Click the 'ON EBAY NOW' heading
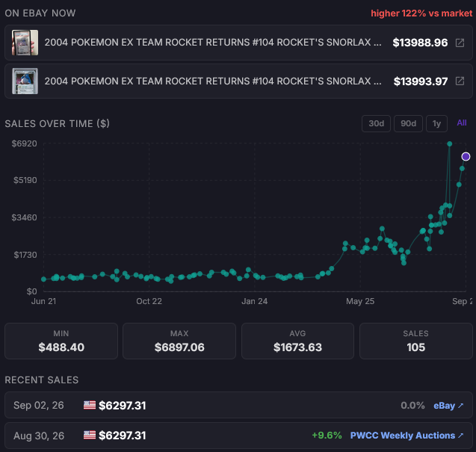Screen dimensions: 476x452 pyautogui.click(x=40, y=13)
